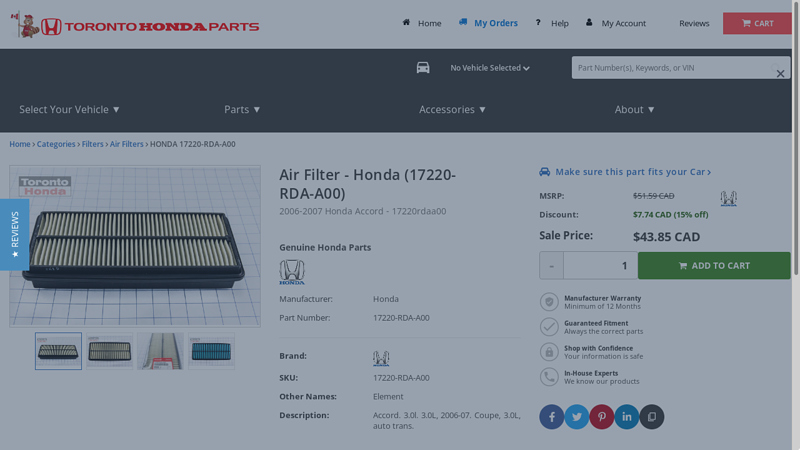Share product on Twitter
Viewport: 800px width, 450px height.
click(x=576, y=417)
